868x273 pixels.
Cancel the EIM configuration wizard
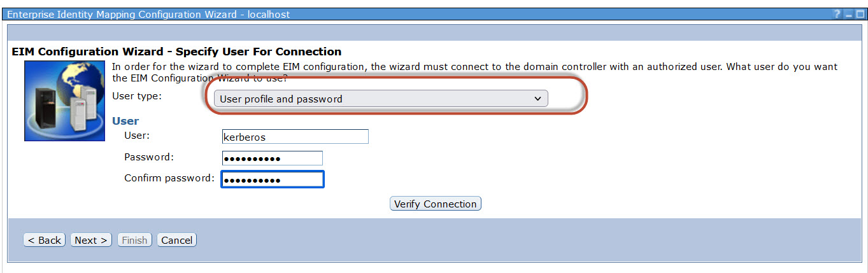click(x=177, y=240)
